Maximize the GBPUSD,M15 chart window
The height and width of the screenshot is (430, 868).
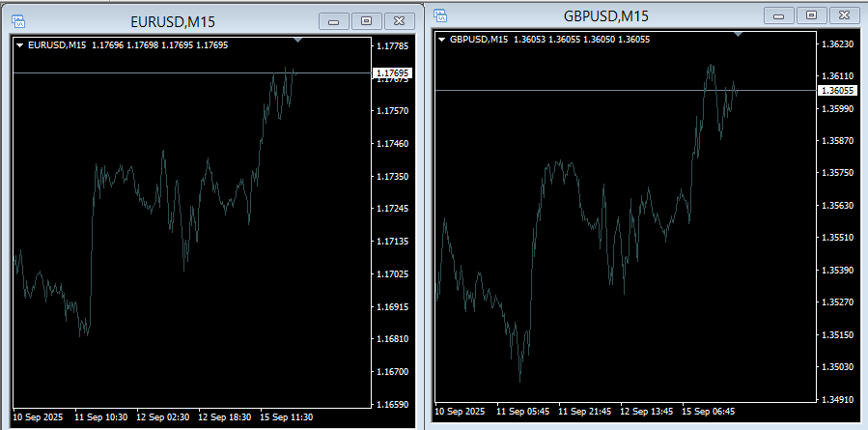(x=812, y=15)
